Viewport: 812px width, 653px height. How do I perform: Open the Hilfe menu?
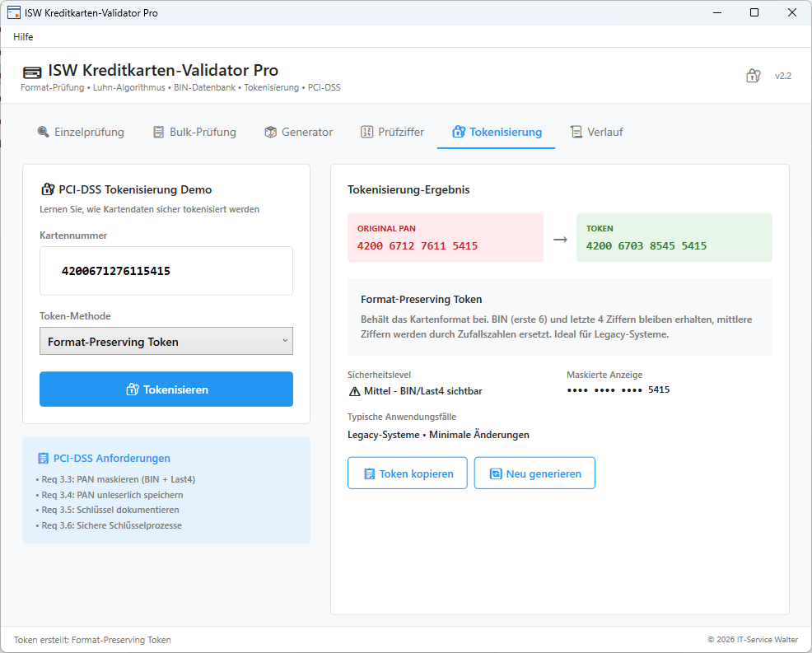23,36
